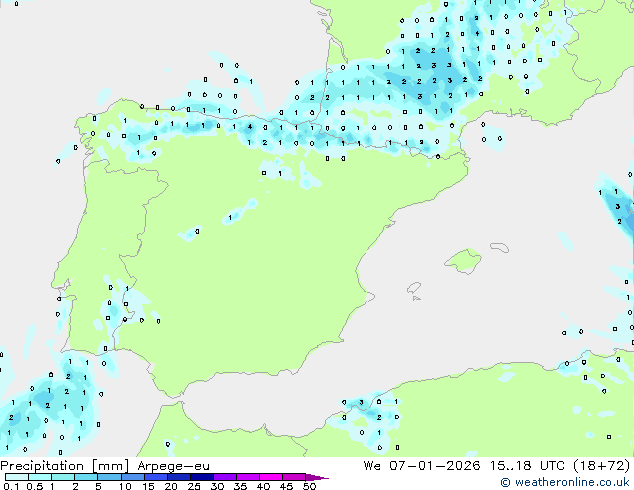
Task: Click the dark blue swatch between 20 and 25
Action: point(178,477)
